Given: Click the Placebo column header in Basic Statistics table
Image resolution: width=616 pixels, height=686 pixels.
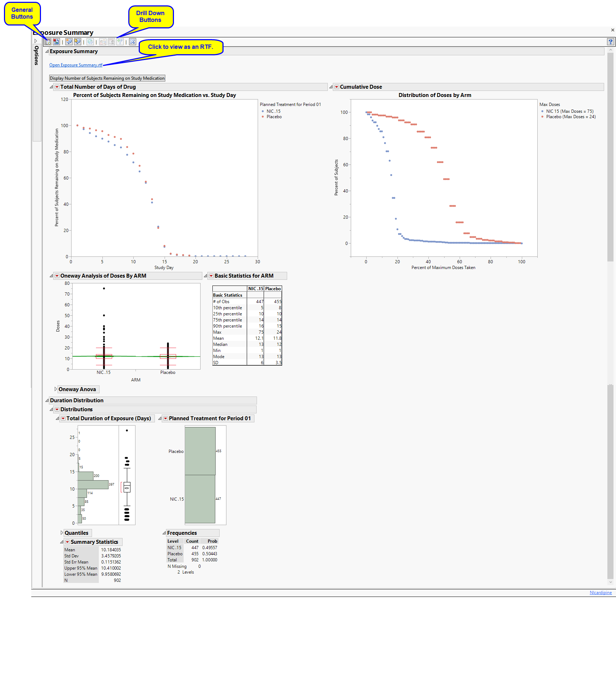Looking at the screenshot, I should [273, 289].
